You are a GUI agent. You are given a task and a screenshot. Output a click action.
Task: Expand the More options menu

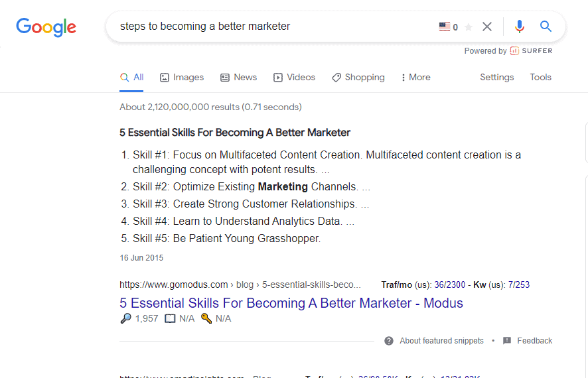[x=415, y=77]
